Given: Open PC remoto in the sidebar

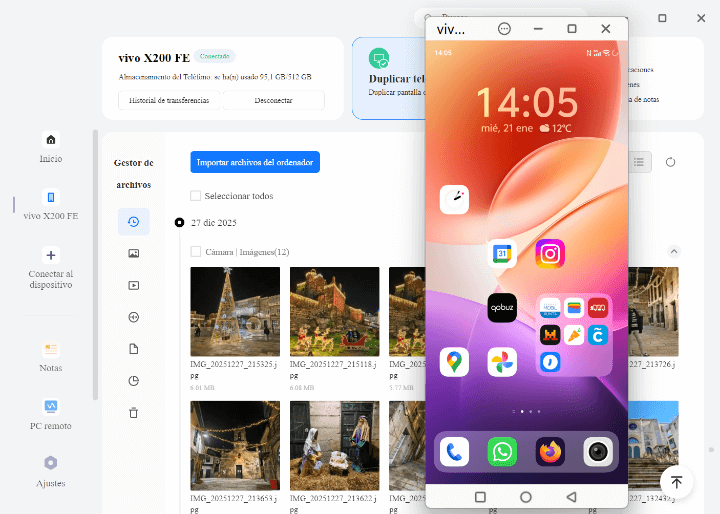Looking at the screenshot, I should point(51,414).
